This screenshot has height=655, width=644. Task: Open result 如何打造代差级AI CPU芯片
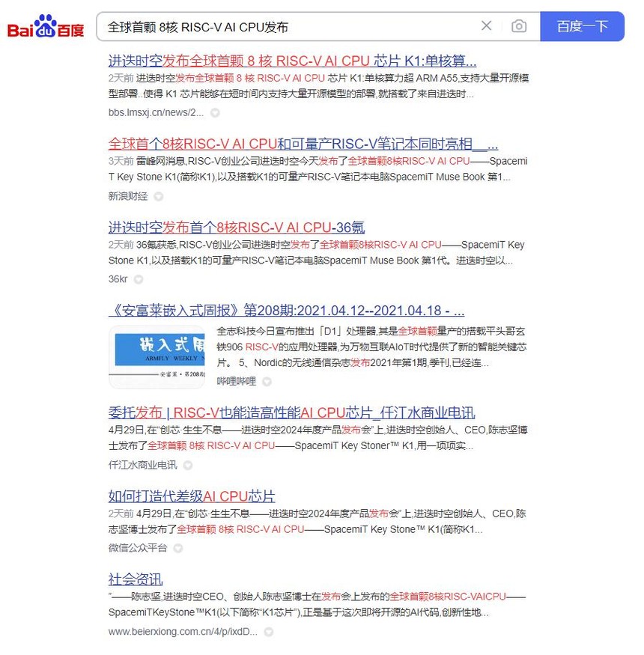coord(192,496)
